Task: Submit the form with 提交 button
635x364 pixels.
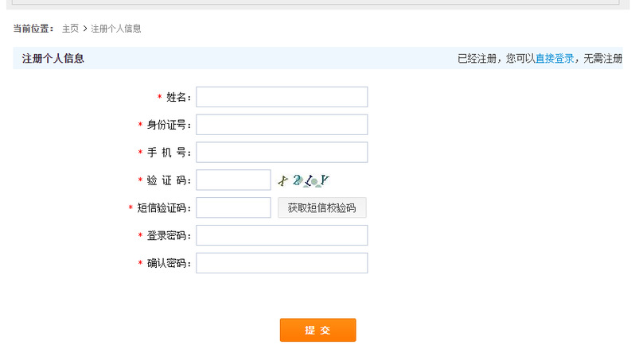Action: [317, 331]
